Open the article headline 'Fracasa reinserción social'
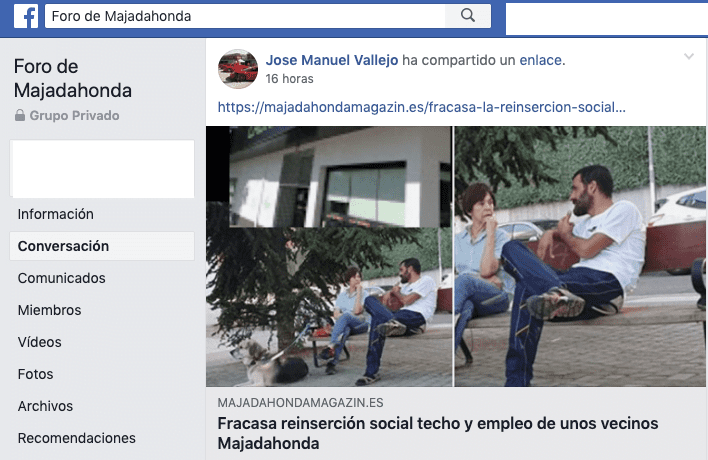The image size is (708, 460). point(438,433)
